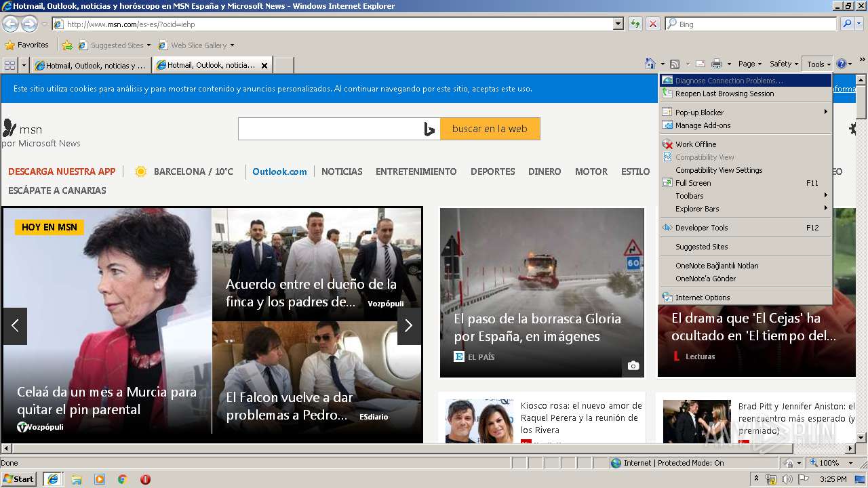
Task: Toggle Work Offline in Tools menu
Action: pyautogui.click(x=745, y=144)
